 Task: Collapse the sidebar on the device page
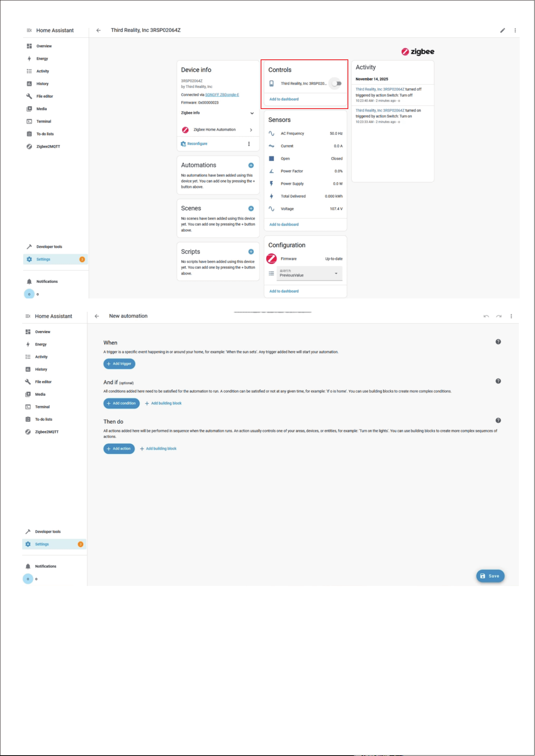click(29, 30)
